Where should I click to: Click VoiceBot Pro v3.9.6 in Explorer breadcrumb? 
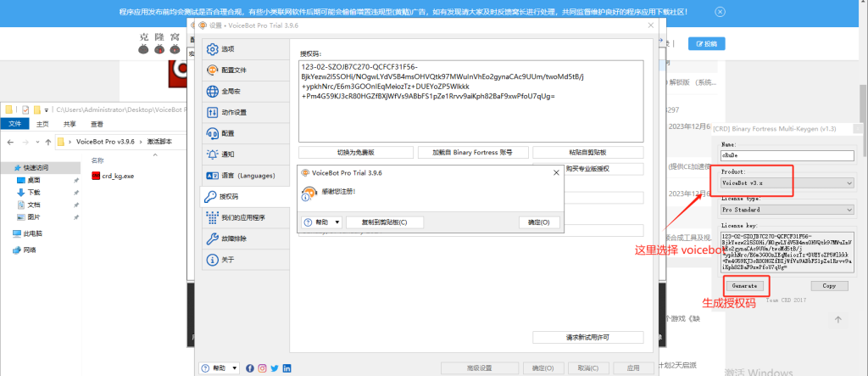tap(105, 142)
